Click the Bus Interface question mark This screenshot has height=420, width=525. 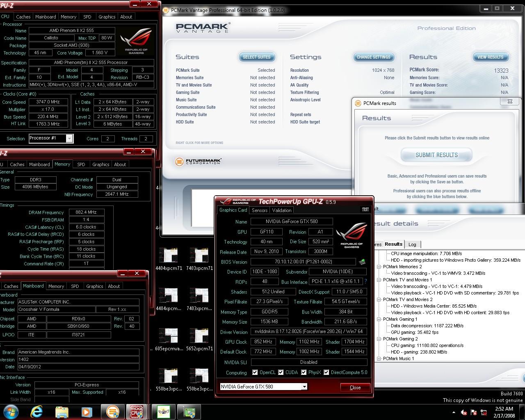click(x=365, y=281)
